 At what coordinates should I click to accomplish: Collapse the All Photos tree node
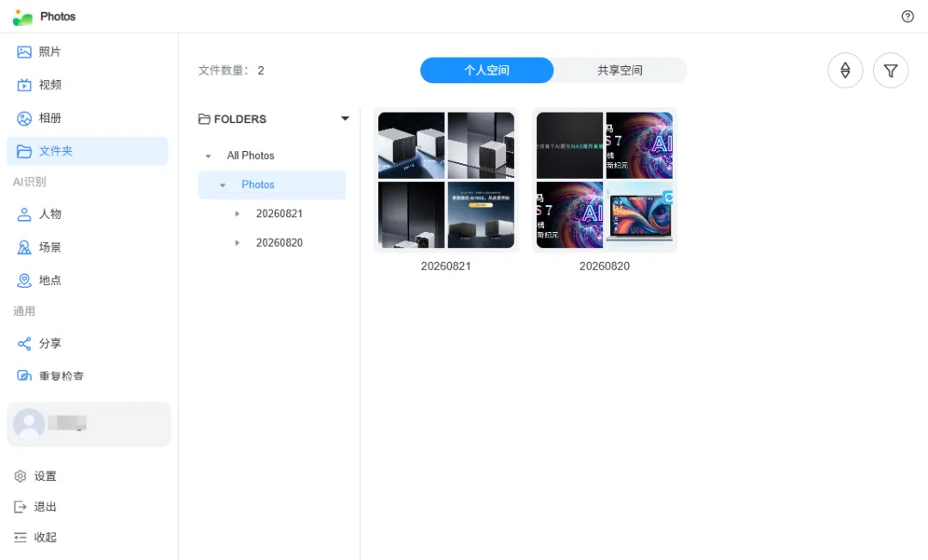pyautogui.click(x=208, y=156)
